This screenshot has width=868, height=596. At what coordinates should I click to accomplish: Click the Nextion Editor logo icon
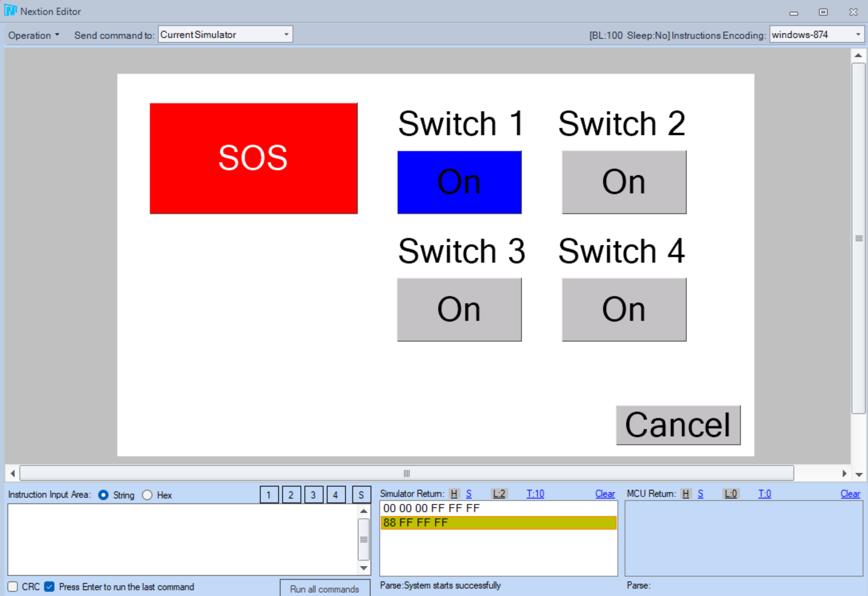(10, 11)
